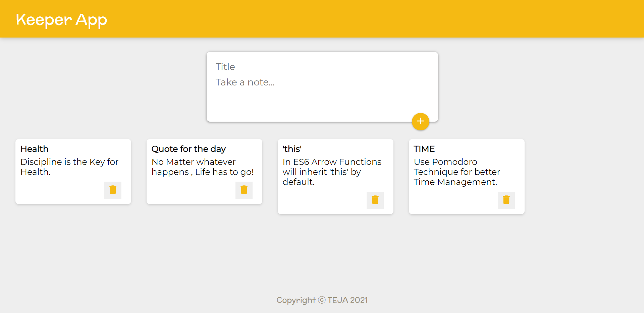Screen dimensions: 644x313
Task: Delete the Quote for the day note
Action: [x=244, y=190]
